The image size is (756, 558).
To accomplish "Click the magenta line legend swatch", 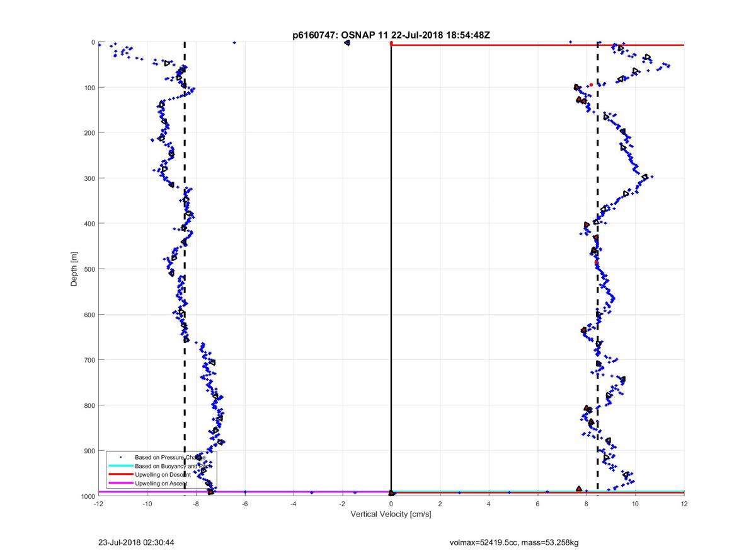I will tap(120, 484).
